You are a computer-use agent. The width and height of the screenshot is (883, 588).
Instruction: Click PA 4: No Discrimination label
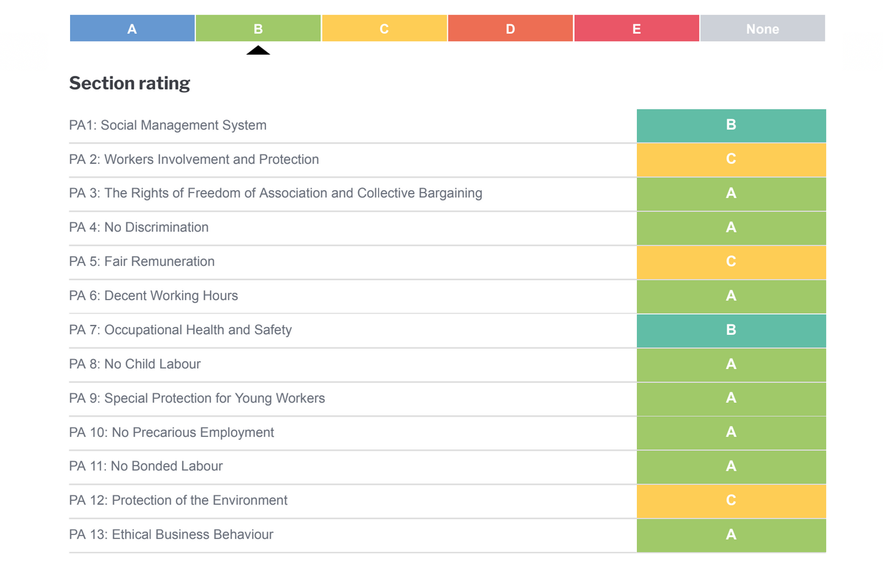pos(139,227)
